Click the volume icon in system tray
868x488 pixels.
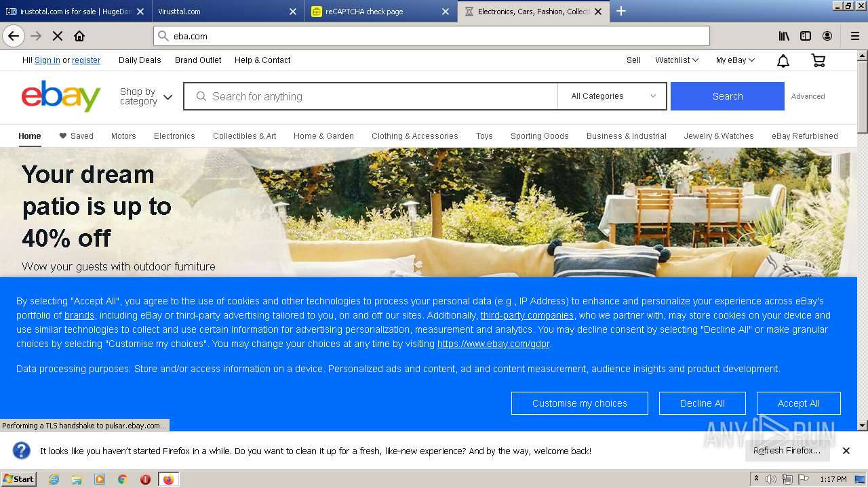(x=771, y=479)
